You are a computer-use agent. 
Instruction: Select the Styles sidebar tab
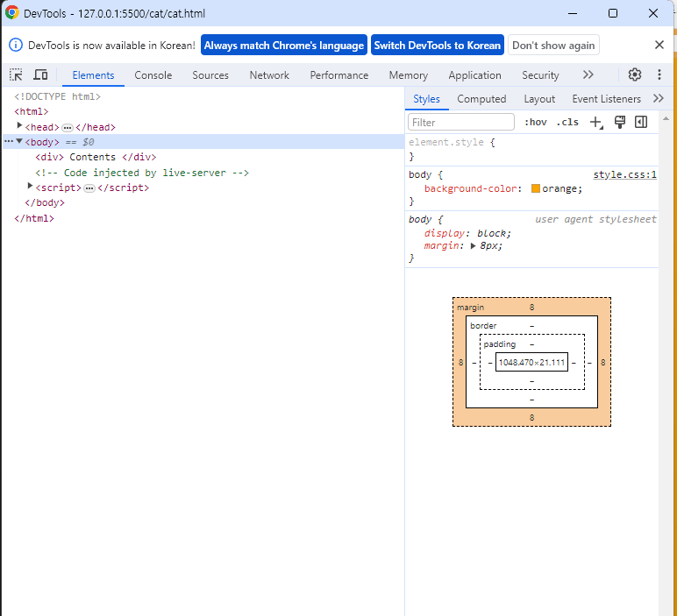[x=426, y=99]
